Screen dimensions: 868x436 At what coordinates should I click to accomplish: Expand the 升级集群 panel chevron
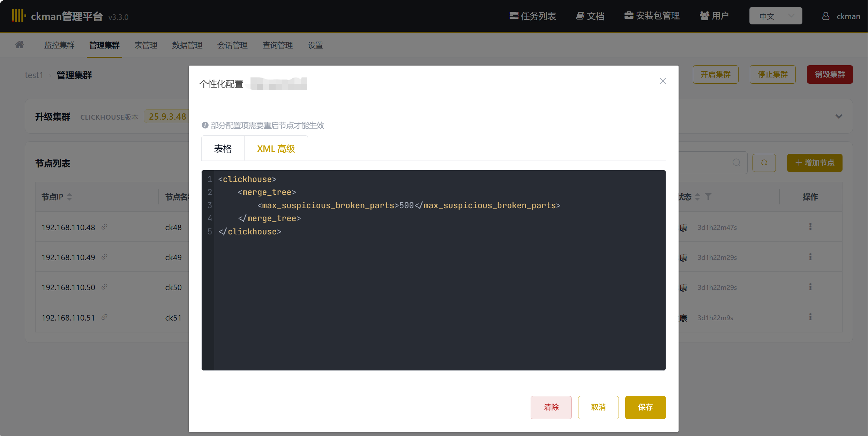click(x=839, y=116)
